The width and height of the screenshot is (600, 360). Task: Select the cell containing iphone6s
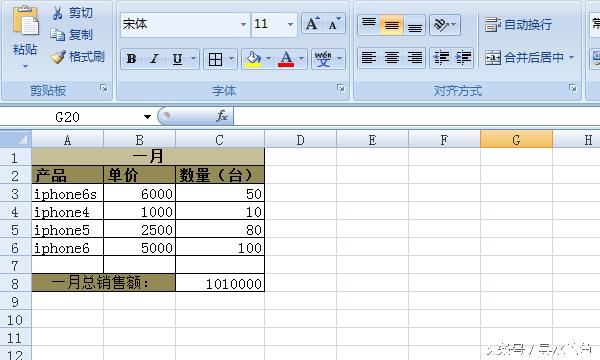68,194
